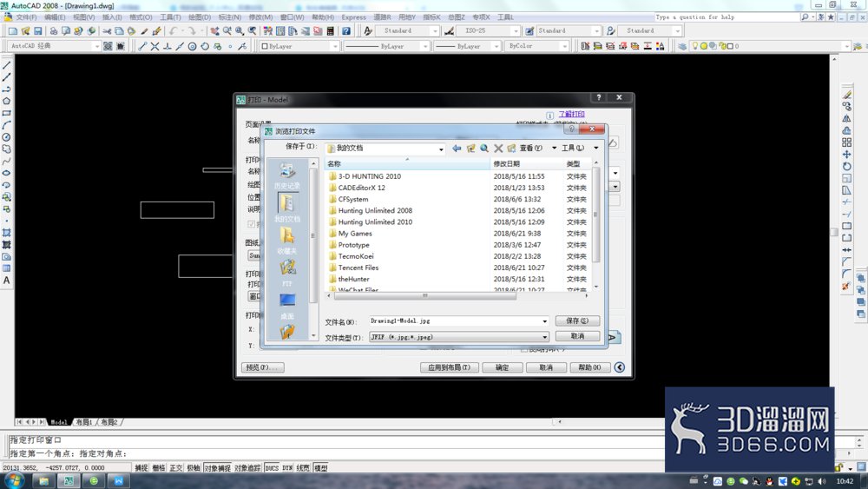The width and height of the screenshot is (868, 489).
Task: Click the Text Style icon beside Standard
Action: (367, 31)
